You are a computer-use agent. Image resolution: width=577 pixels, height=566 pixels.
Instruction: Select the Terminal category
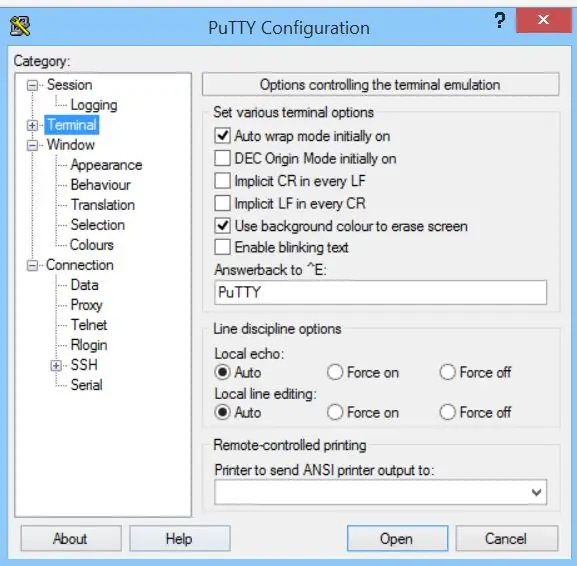coord(72,125)
